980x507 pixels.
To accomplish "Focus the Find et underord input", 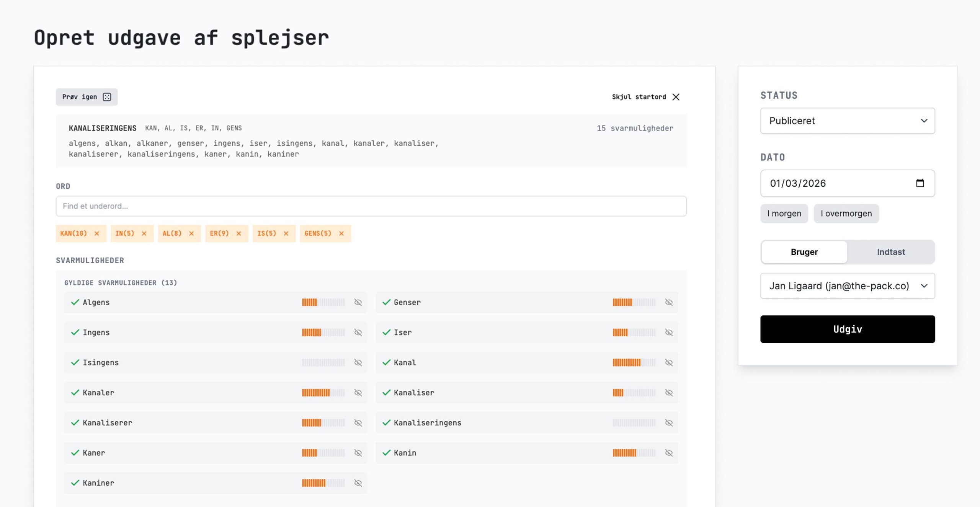I will pos(371,206).
